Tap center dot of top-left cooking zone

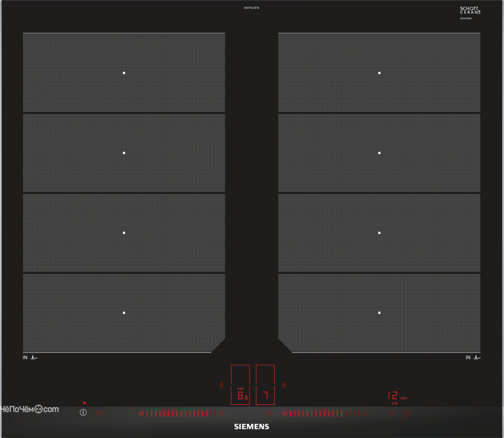[124, 73]
